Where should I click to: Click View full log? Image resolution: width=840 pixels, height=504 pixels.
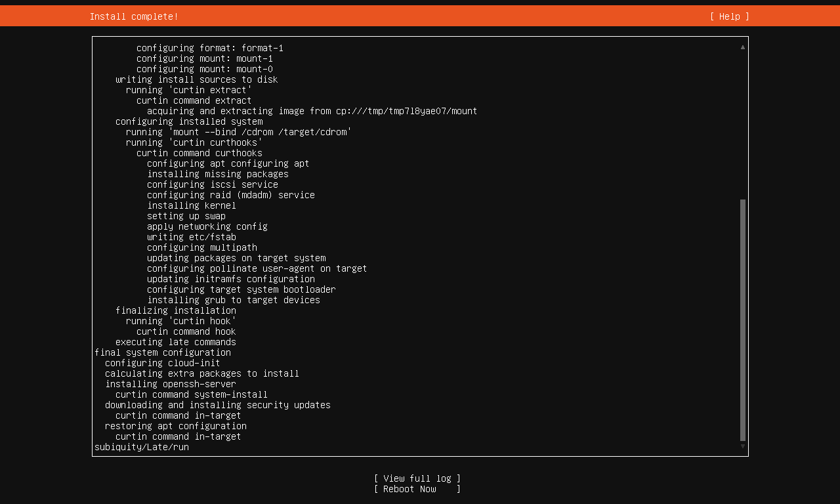[x=417, y=478]
